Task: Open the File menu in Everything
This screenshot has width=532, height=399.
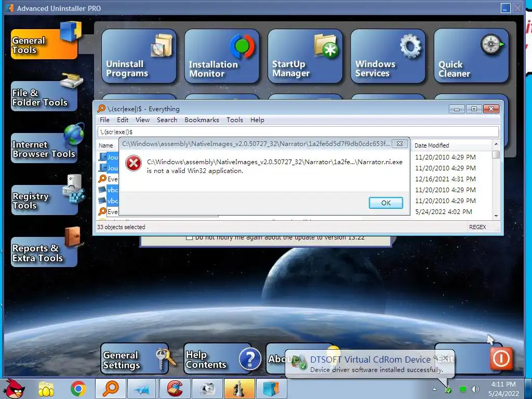Action: [104, 120]
